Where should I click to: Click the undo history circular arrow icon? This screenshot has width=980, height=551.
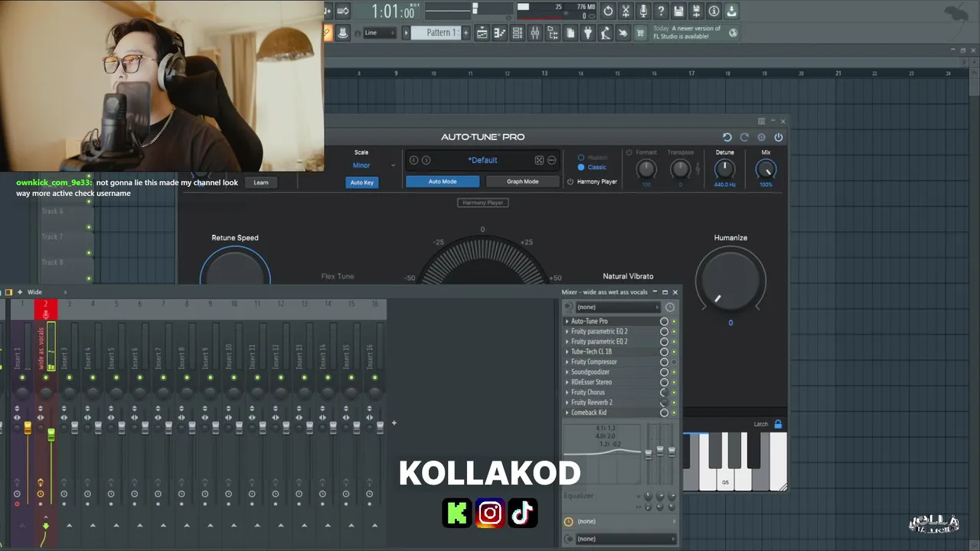tap(608, 11)
